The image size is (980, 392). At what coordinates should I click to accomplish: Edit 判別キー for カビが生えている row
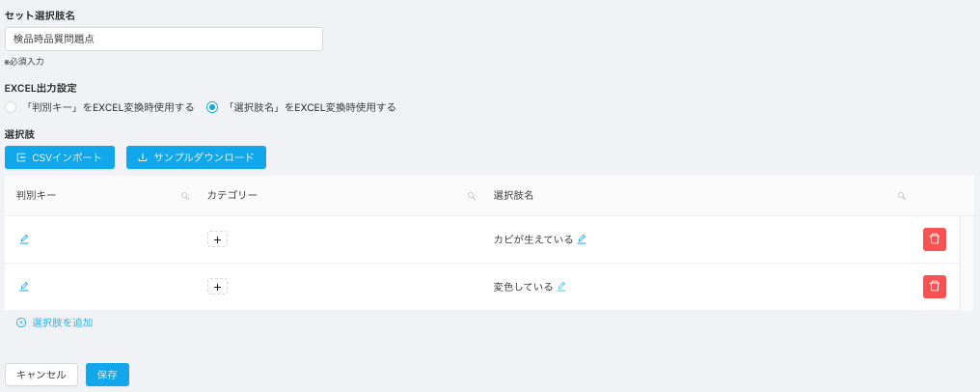click(24, 239)
